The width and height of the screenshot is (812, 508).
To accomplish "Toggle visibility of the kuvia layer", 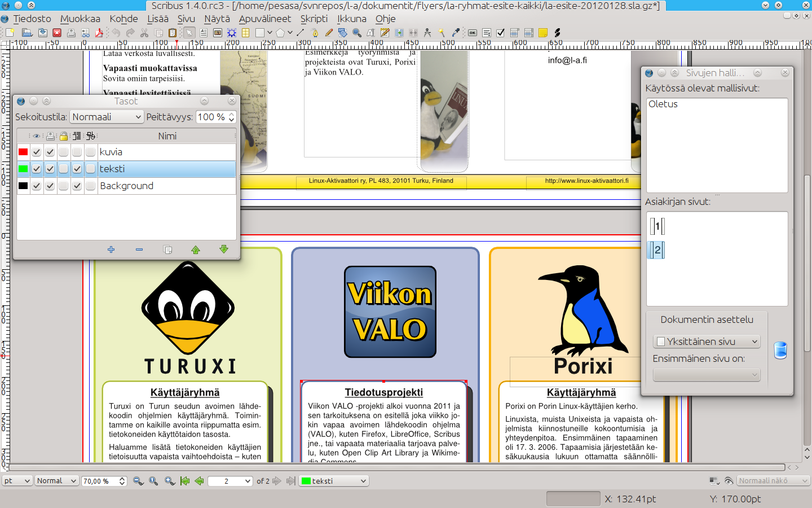I will 37,152.
